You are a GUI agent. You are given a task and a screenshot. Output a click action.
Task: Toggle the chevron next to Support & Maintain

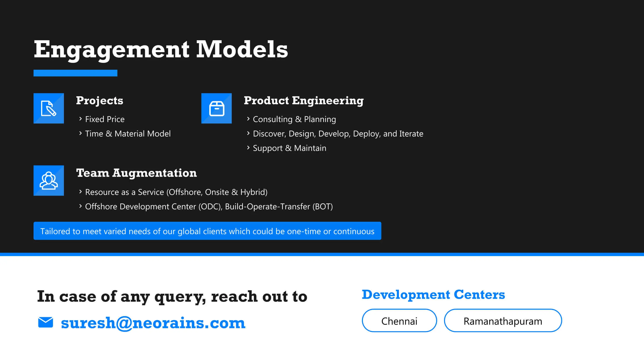point(248,148)
